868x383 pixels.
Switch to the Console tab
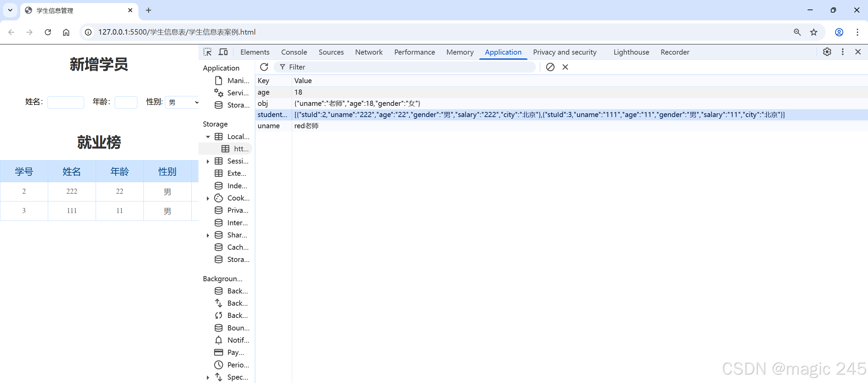pyautogui.click(x=294, y=52)
